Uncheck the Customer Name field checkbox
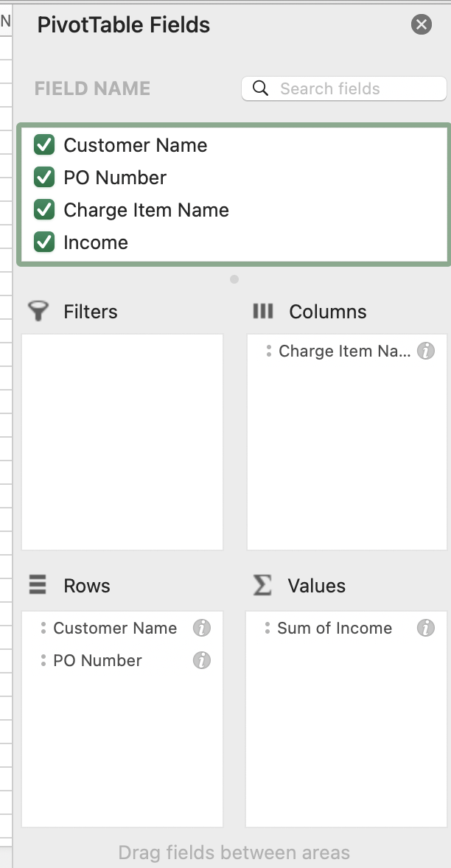Viewport: 451px width, 868px height. click(x=44, y=145)
